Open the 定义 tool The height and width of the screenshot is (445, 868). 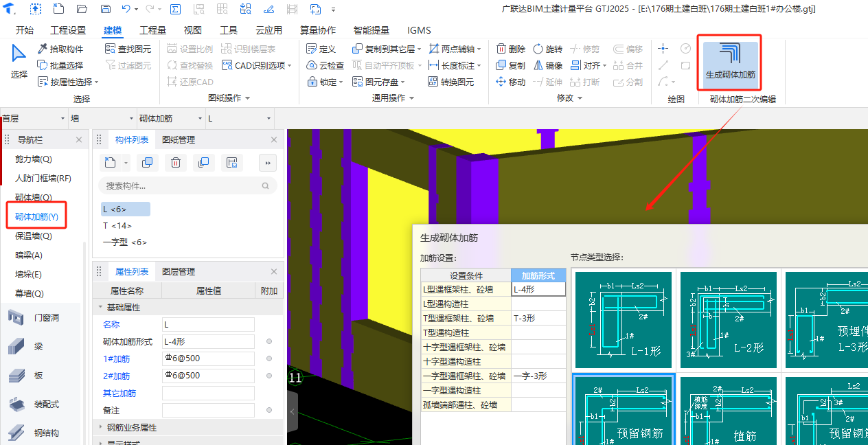tap(321, 49)
